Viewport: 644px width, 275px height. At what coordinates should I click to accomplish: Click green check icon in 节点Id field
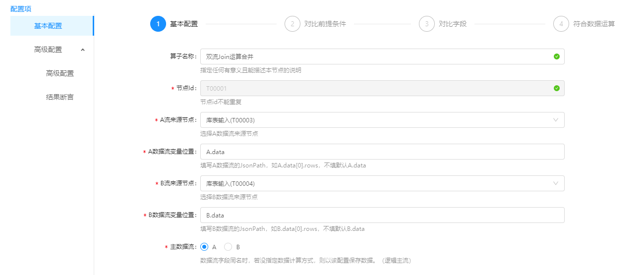click(x=556, y=88)
